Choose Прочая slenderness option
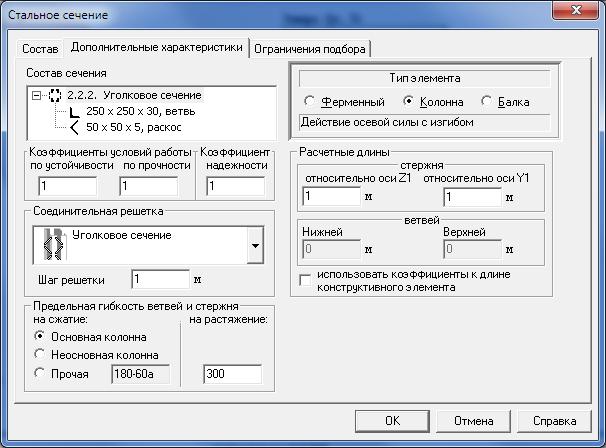 (40, 374)
